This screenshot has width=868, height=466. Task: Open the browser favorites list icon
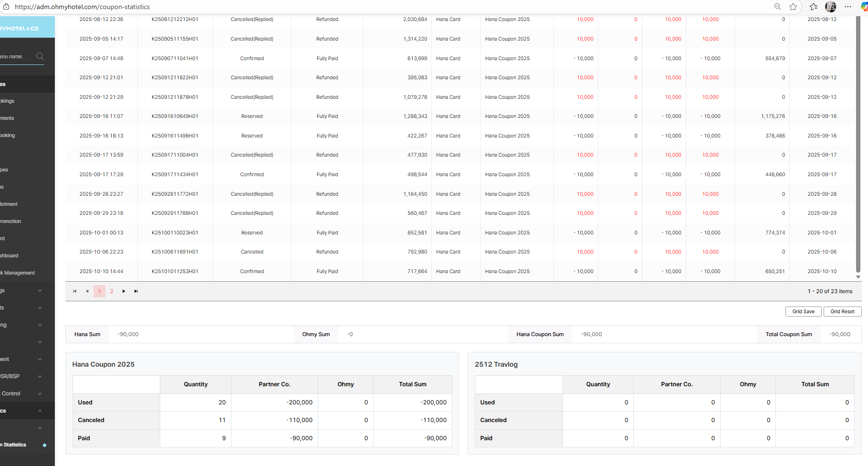point(814,7)
